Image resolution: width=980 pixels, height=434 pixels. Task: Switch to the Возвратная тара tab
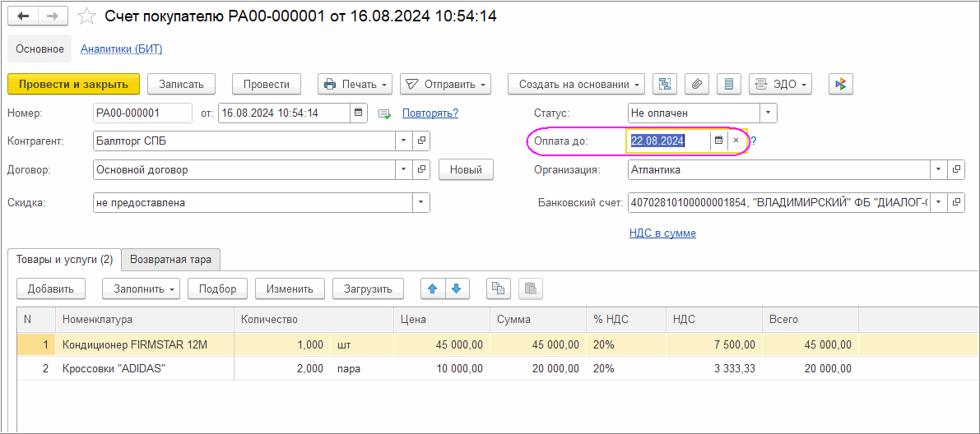(x=170, y=260)
